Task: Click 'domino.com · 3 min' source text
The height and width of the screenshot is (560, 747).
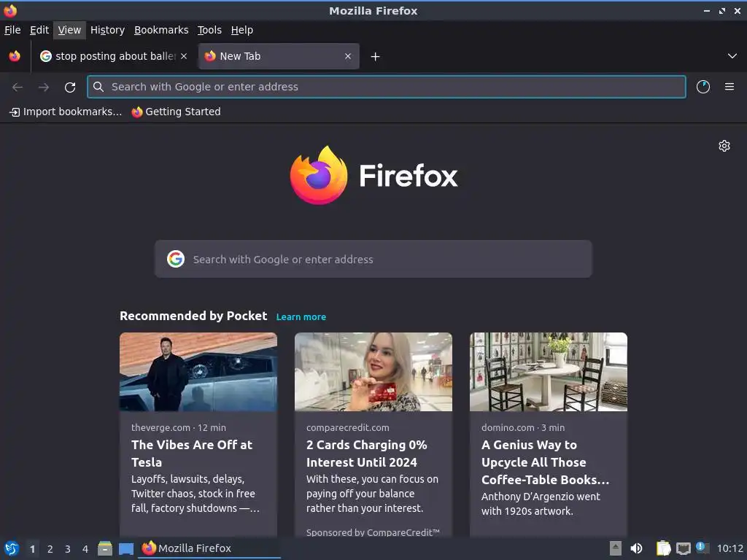Action: (x=523, y=427)
